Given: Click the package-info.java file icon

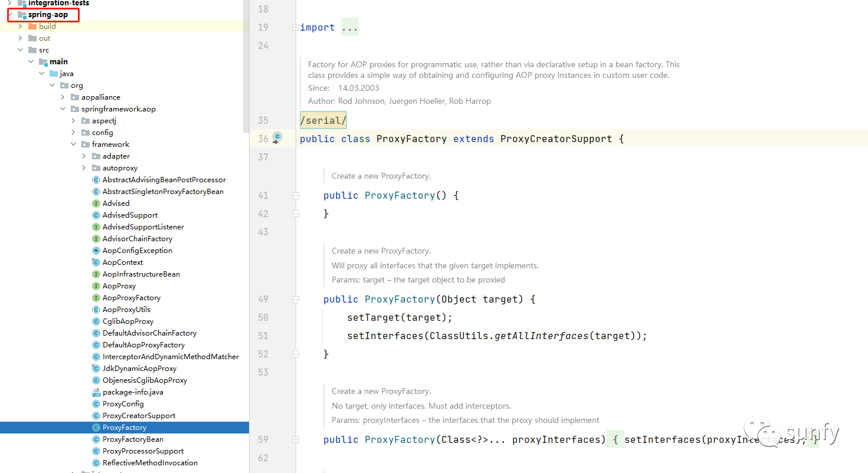Looking at the screenshot, I should pyautogui.click(x=96, y=392).
